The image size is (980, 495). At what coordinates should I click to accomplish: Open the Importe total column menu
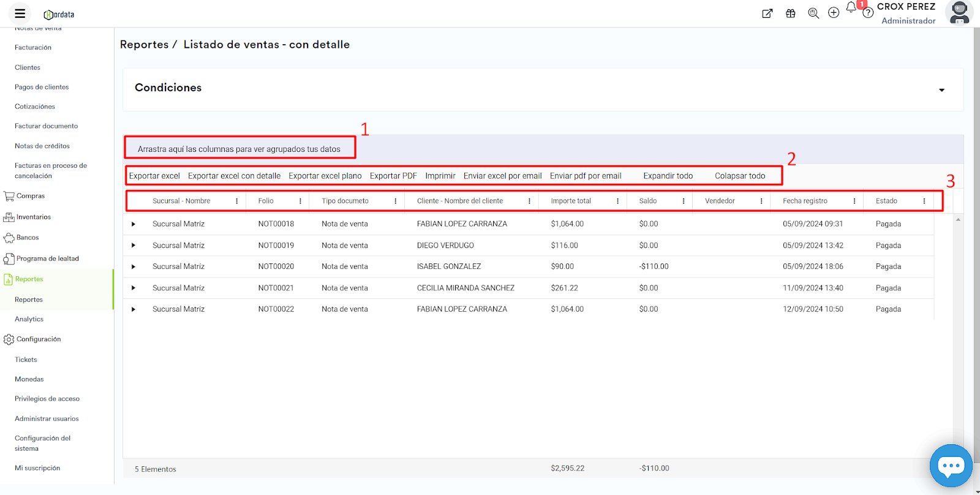[x=617, y=201]
